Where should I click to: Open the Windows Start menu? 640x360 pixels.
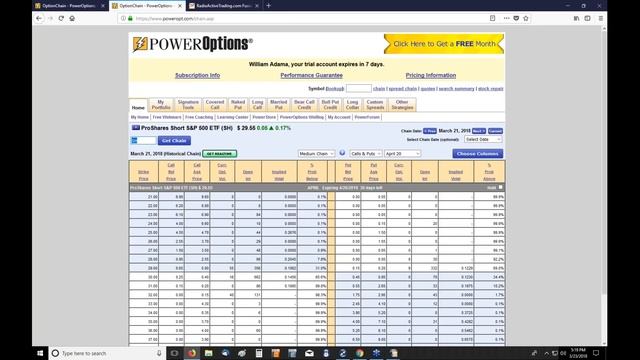click(x=40, y=353)
